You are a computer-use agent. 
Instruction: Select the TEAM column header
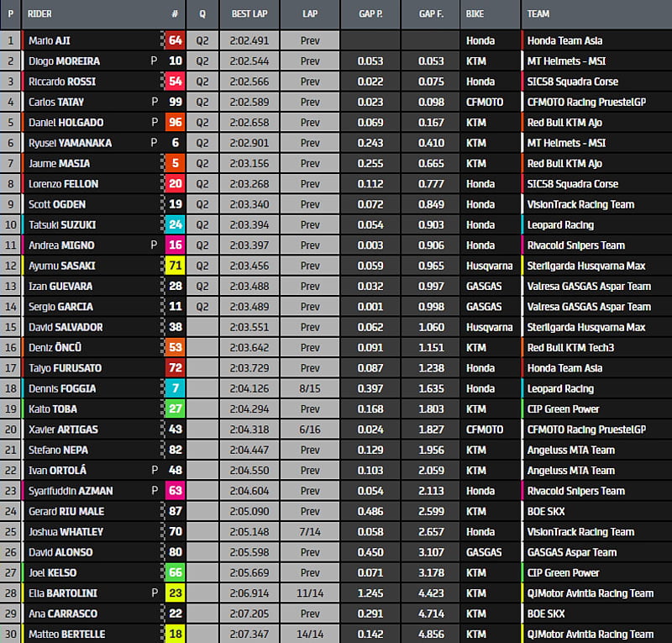(x=539, y=14)
